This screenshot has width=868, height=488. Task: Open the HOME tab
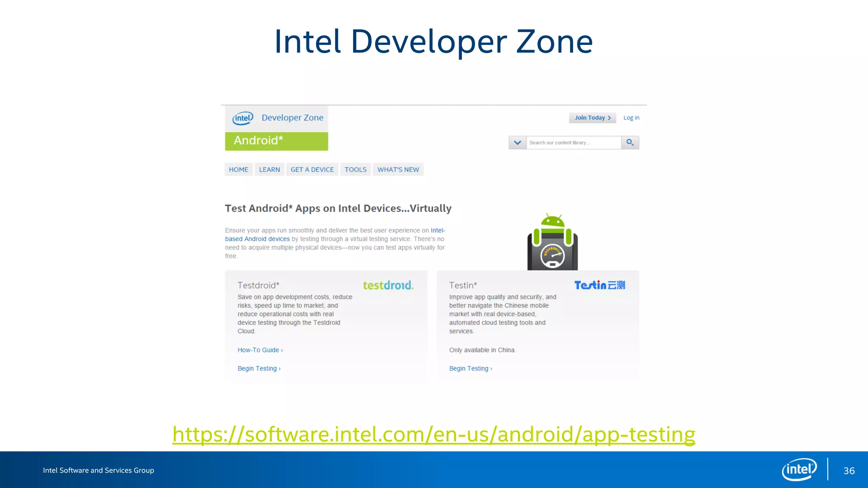click(x=239, y=169)
